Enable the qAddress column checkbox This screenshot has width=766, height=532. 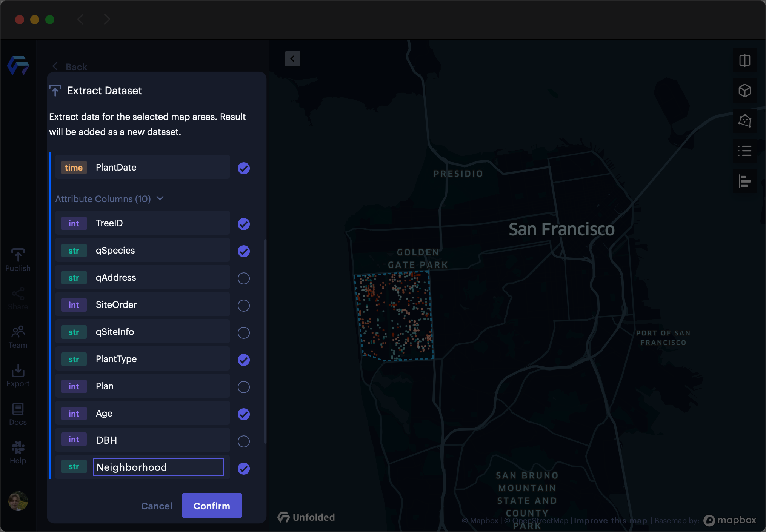click(243, 278)
